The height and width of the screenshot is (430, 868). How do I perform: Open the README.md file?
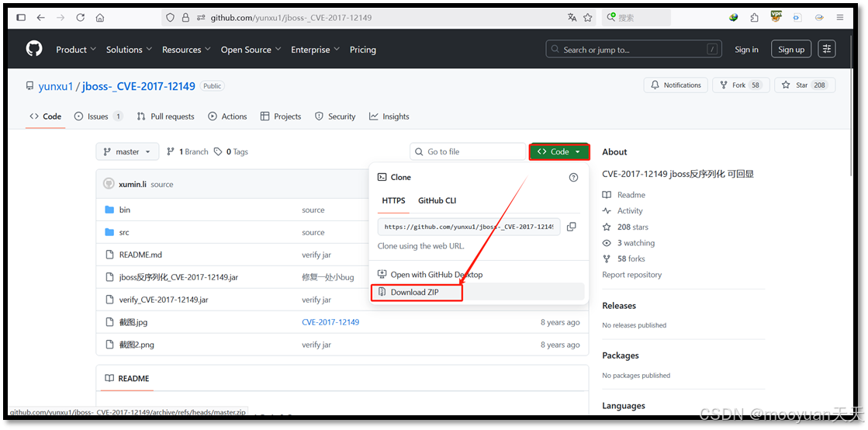140,255
